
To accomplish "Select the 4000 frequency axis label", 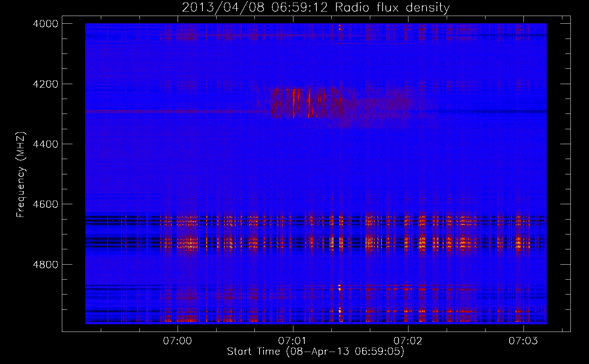I will [x=46, y=24].
